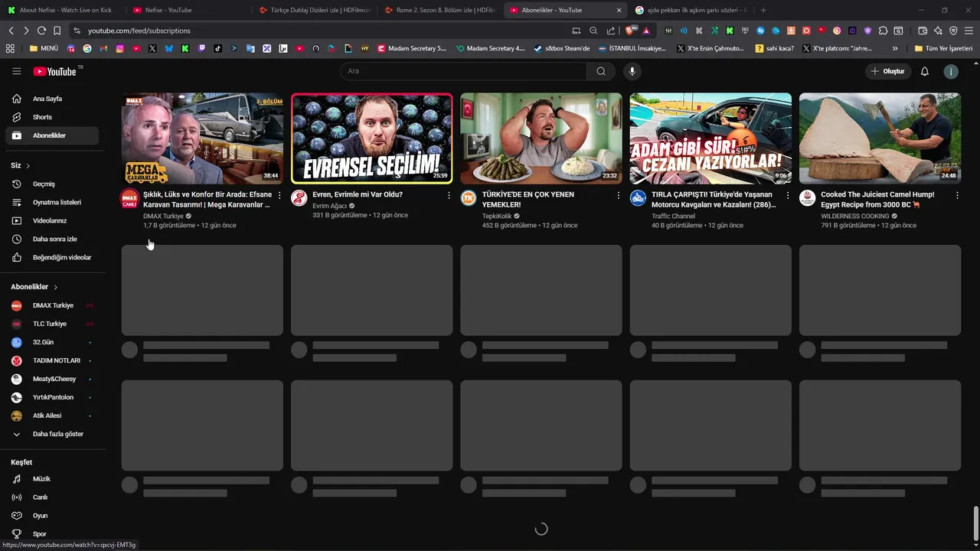Click the page vertical scrollbar thumb
Image resolution: width=980 pixels, height=551 pixels.
(975, 523)
